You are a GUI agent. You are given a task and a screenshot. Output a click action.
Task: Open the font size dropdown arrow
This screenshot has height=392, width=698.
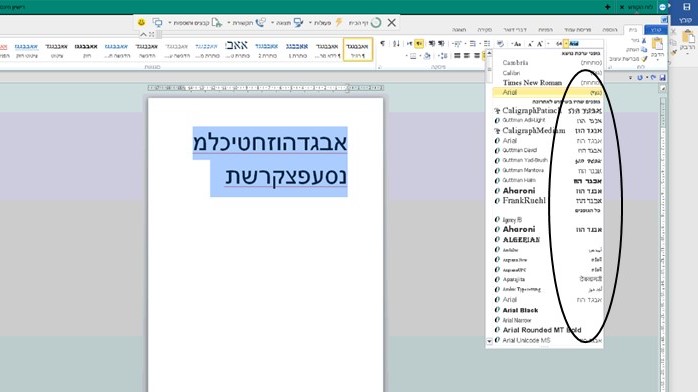[548, 44]
